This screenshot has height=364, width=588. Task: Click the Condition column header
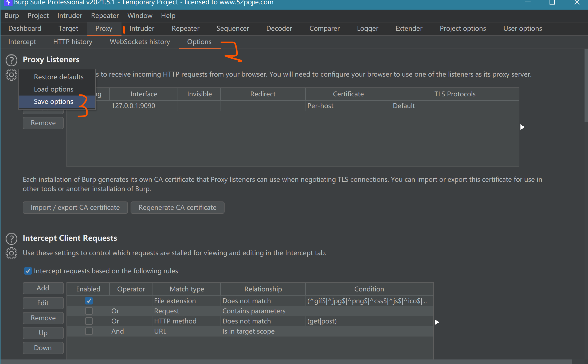pyautogui.click(x=369, y=289)
